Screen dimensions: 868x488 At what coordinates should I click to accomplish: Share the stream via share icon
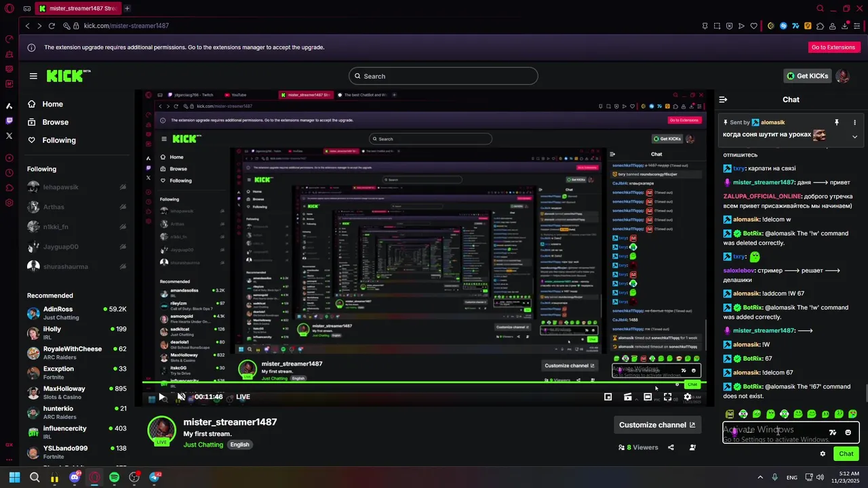(671, 447)
